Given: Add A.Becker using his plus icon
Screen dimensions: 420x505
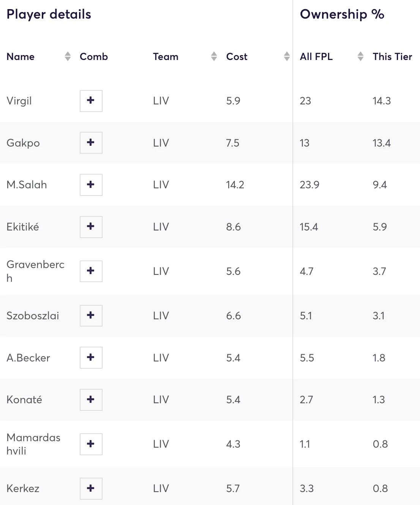Looking at the screenshot, I should (91, 358).
